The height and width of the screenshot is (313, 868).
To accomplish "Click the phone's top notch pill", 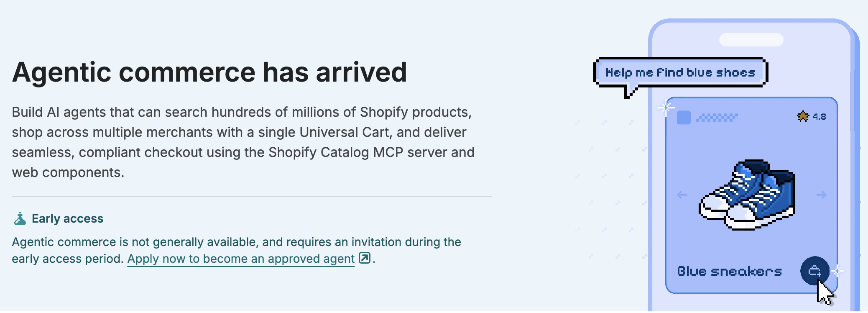I will (x=751, y=40).
